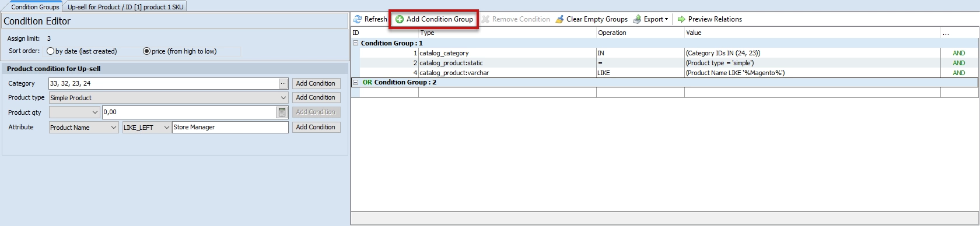Click the ID column header
This screenshot has height=226, width=980.
click(x=384, y=33)
